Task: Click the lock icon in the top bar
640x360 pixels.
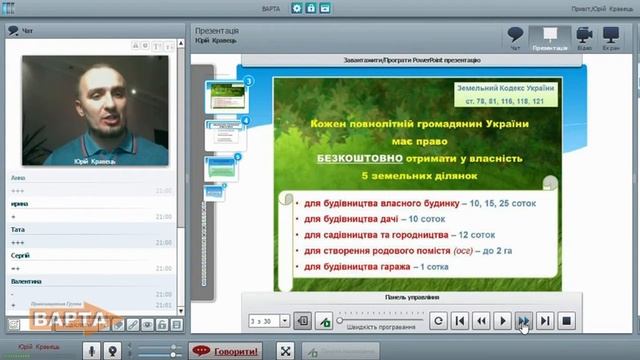Action: point(311,8)
